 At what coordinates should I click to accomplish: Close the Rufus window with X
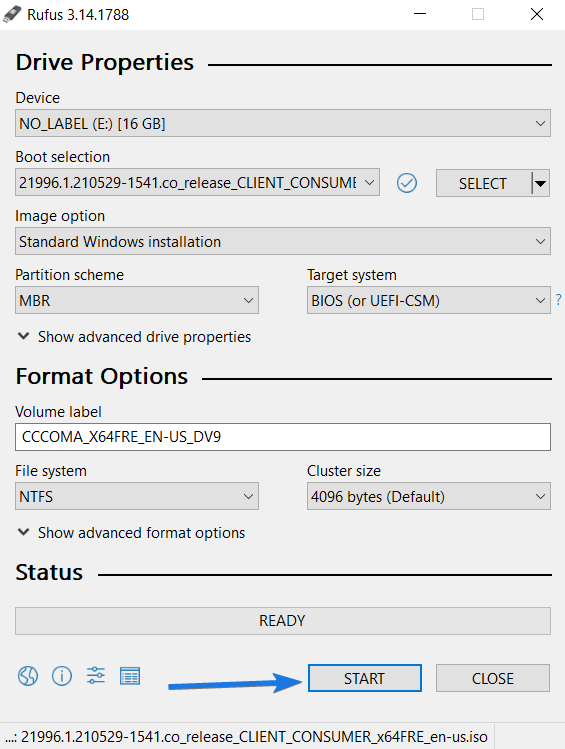click(x=537, y=14)
